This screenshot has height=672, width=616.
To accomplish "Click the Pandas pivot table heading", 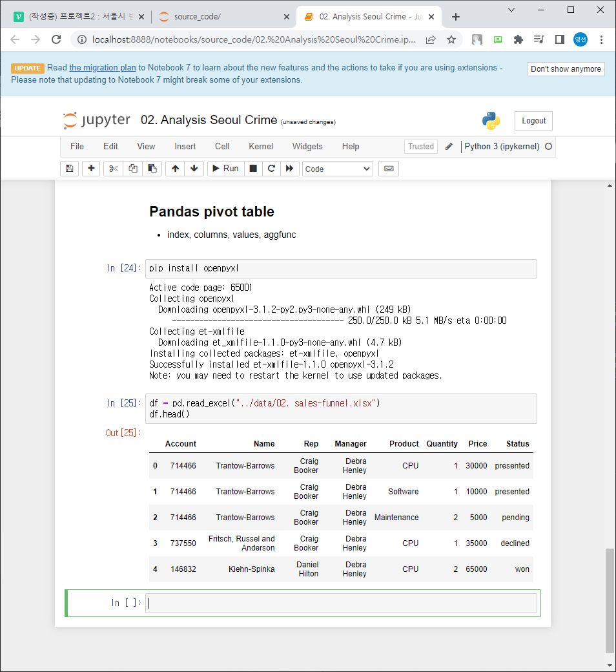I will click(x=212, y=212).
